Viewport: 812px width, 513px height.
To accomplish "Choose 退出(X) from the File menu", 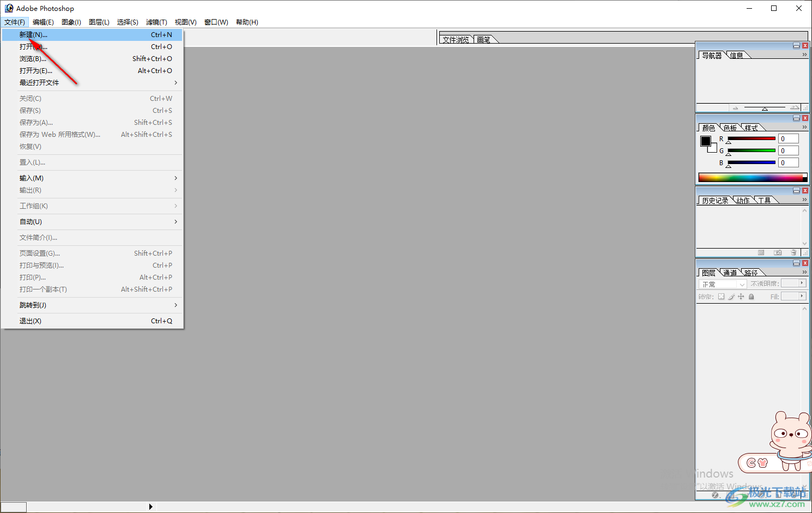I will tap(92, 321).
